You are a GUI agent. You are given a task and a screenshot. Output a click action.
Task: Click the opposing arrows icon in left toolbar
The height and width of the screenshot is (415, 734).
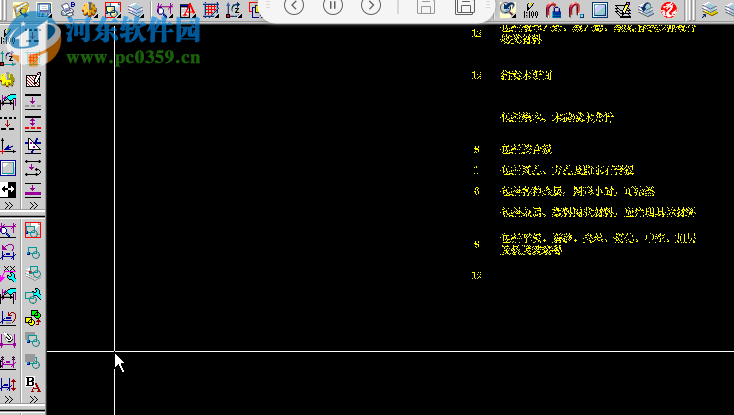tap(33, 168)
